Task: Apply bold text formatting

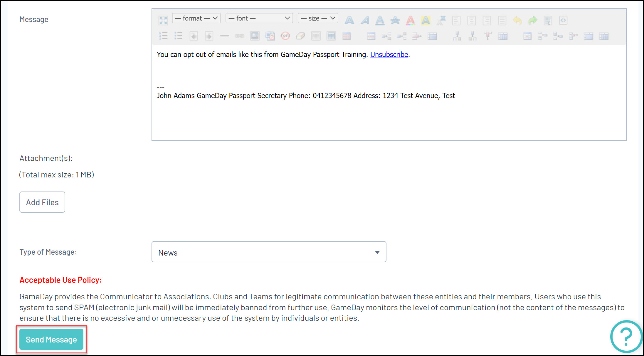Action: (349, 20)
